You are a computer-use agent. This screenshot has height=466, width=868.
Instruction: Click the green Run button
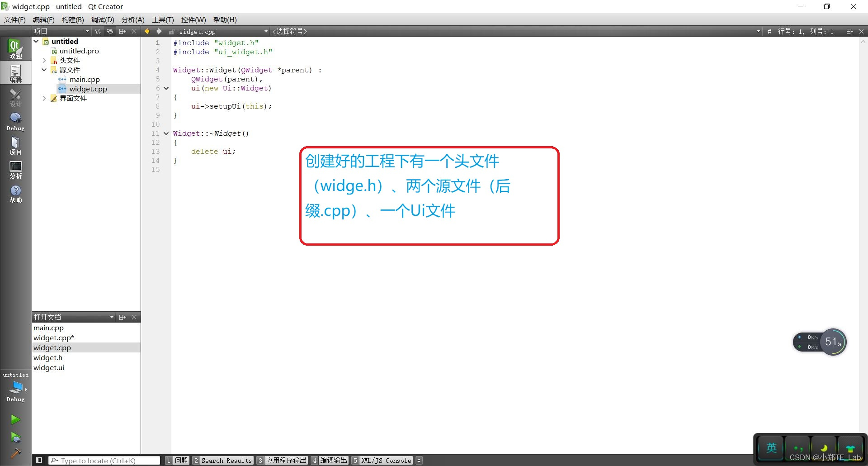pyautogui.click(x=15, y=419)
